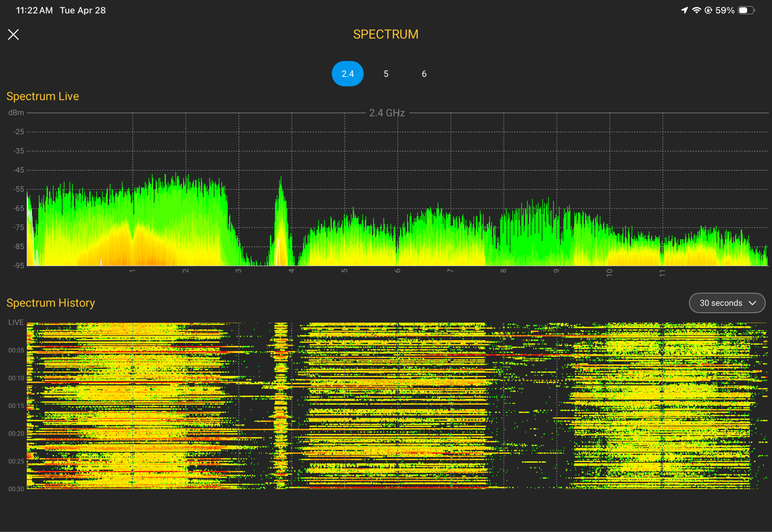Tap the 00:05 history time marker
Screen dimensions: 772x532
coord(16,350)
